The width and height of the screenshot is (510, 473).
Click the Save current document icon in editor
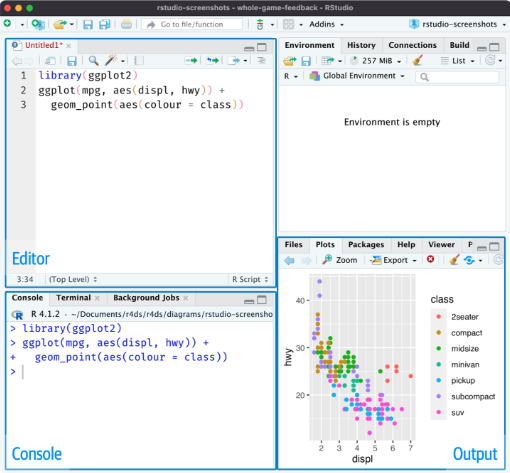72,61
